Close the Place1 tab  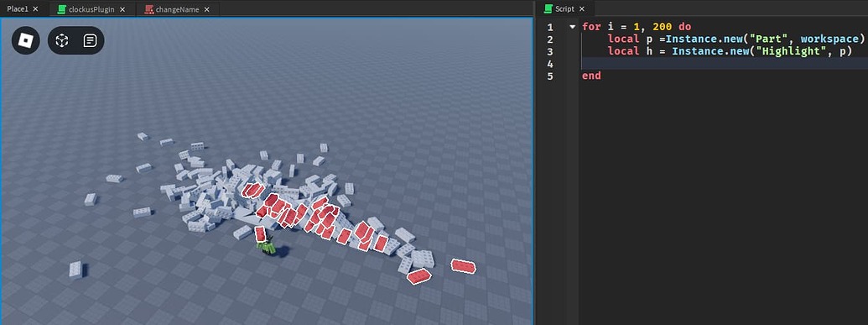pos(36,9)
